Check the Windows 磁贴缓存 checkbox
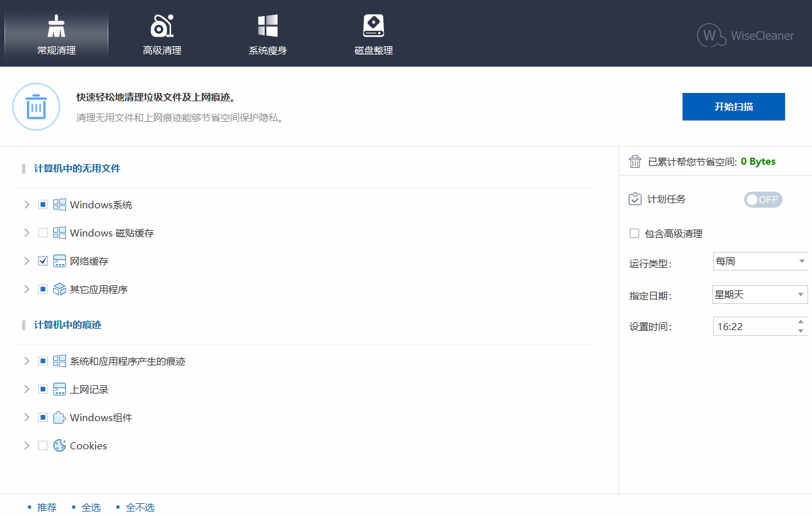 (x=42, y=233)
